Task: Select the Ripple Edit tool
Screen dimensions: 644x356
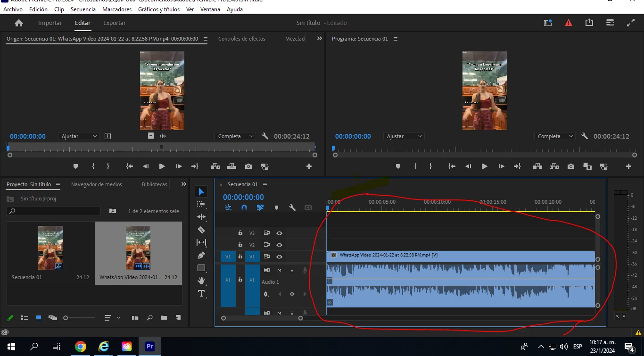Action: click(201, 217)
